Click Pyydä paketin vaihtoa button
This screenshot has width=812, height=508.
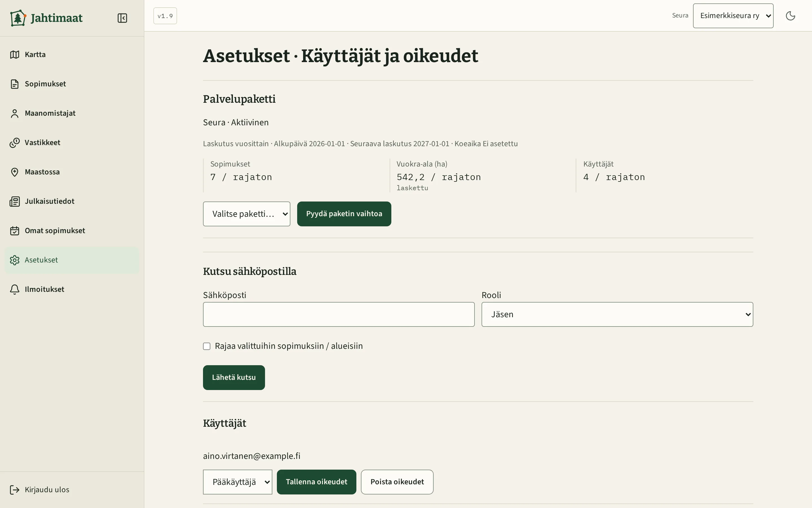tap(344, 214)
